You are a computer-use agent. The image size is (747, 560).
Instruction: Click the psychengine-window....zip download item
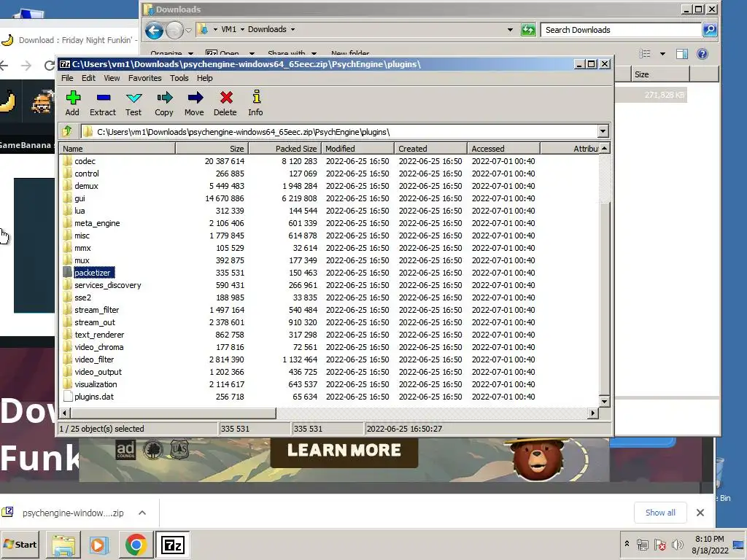coord(73,513)
